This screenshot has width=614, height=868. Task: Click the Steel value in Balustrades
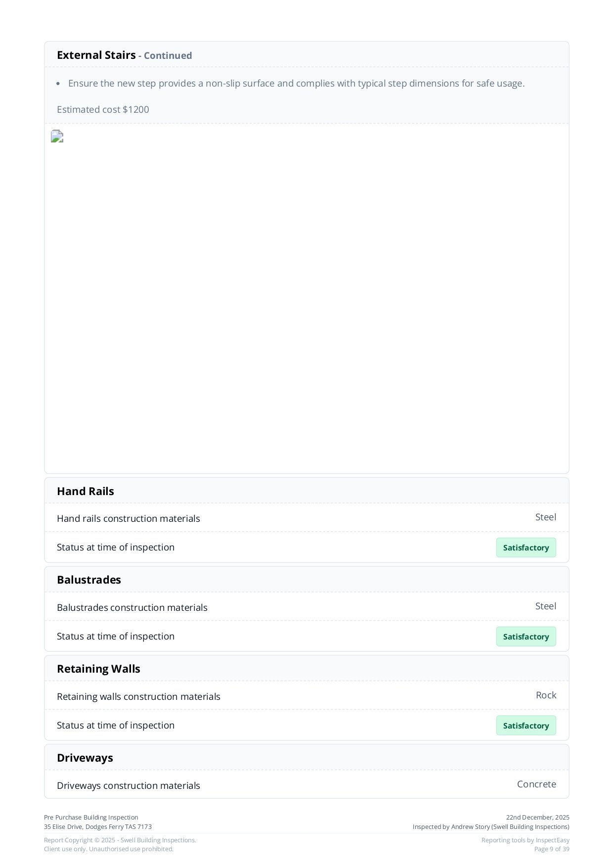pyautogui.click(x=545, y=606)
